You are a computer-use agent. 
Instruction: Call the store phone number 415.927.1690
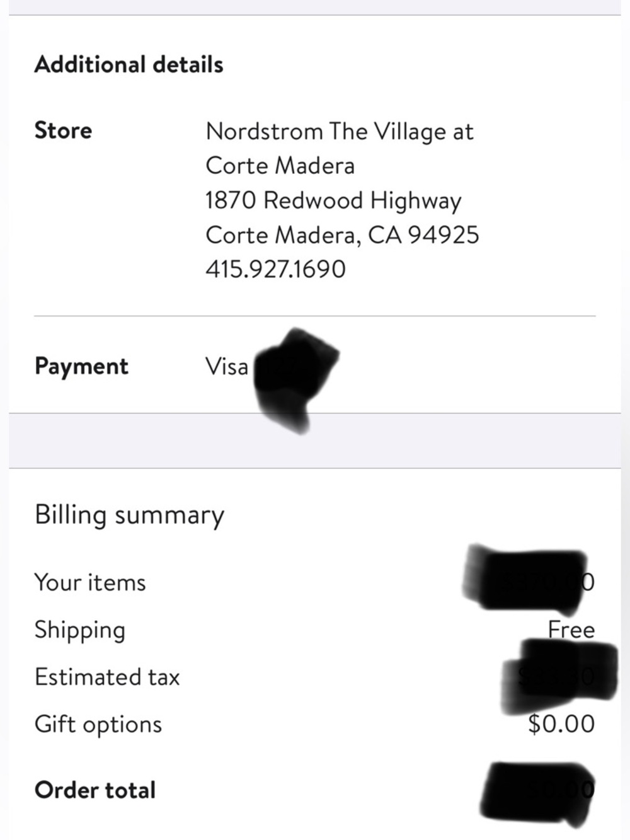[x=275, y=269]
